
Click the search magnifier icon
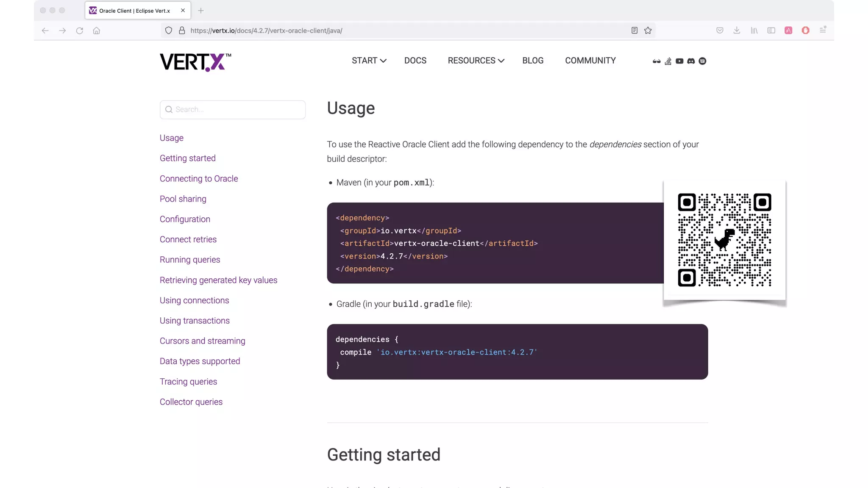pos(169,109)
